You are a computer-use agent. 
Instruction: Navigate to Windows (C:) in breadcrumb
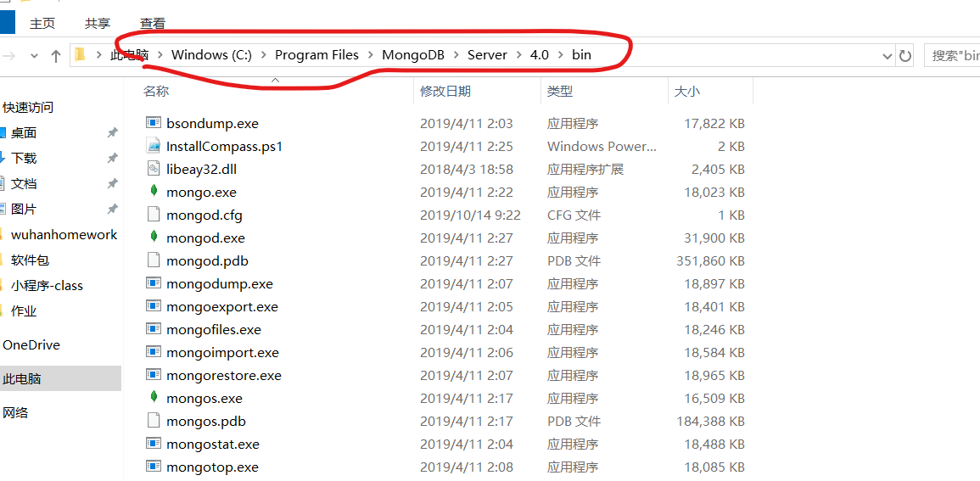212,55
